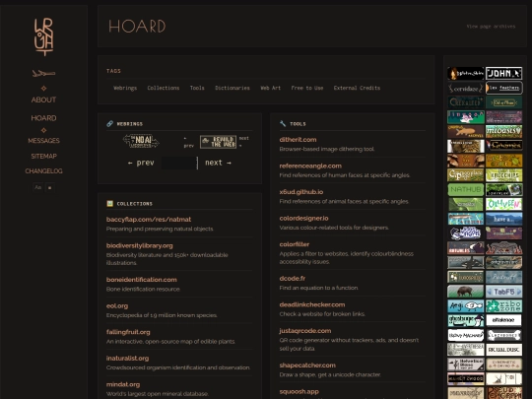
Task: Open the Rebuild the Web badge
Action: coord(218,142)
